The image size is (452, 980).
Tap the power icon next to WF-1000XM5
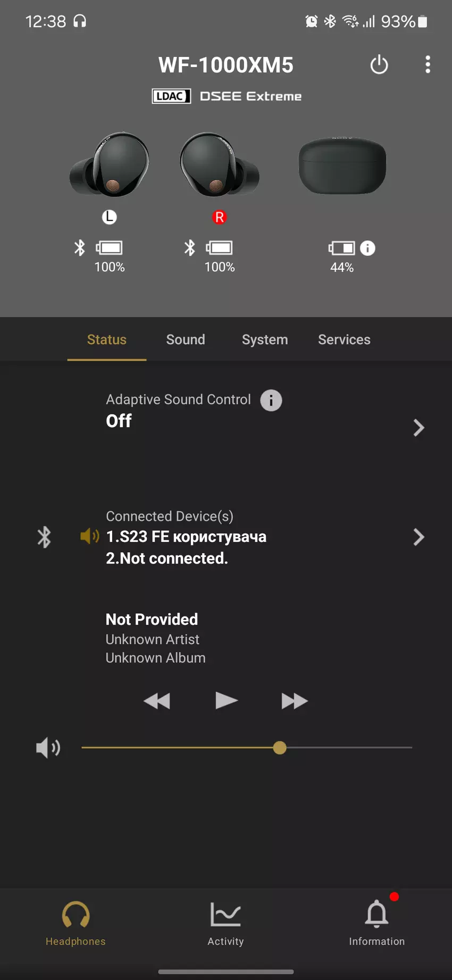(379, 65)
